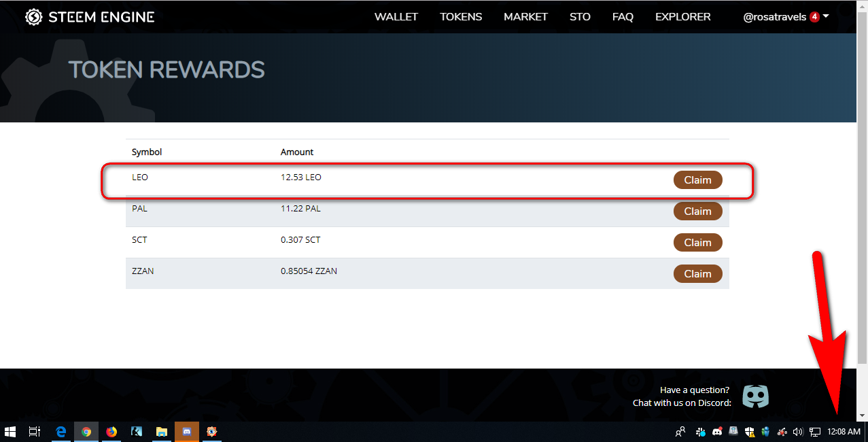Claim the ZZAN token reward
868x442 pixels.
pos(697,274)
